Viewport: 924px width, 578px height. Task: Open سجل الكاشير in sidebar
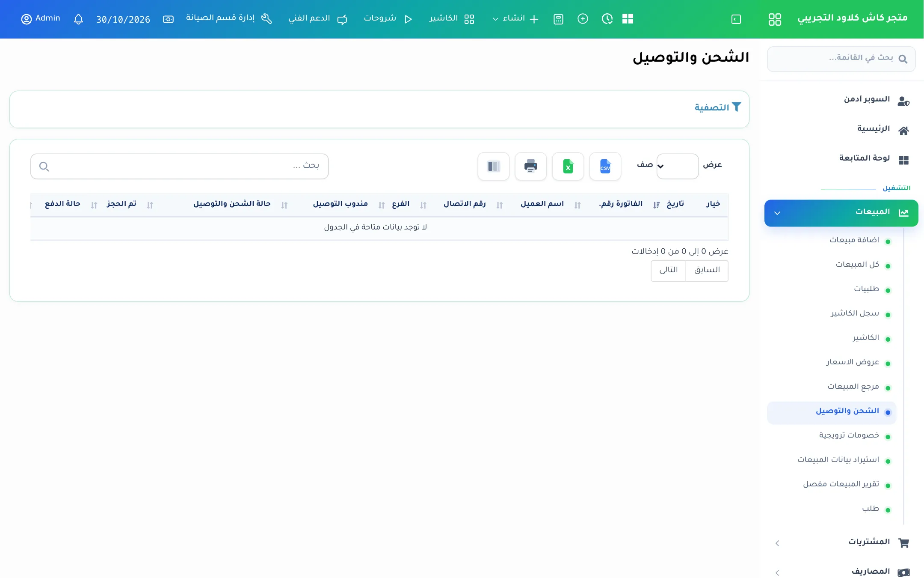[855, 313]
